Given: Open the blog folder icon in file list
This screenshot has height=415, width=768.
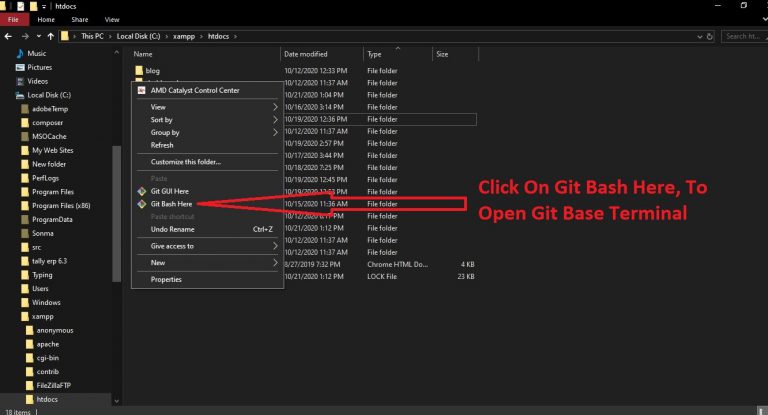Looking at the screenshot, I should [139, 71].
